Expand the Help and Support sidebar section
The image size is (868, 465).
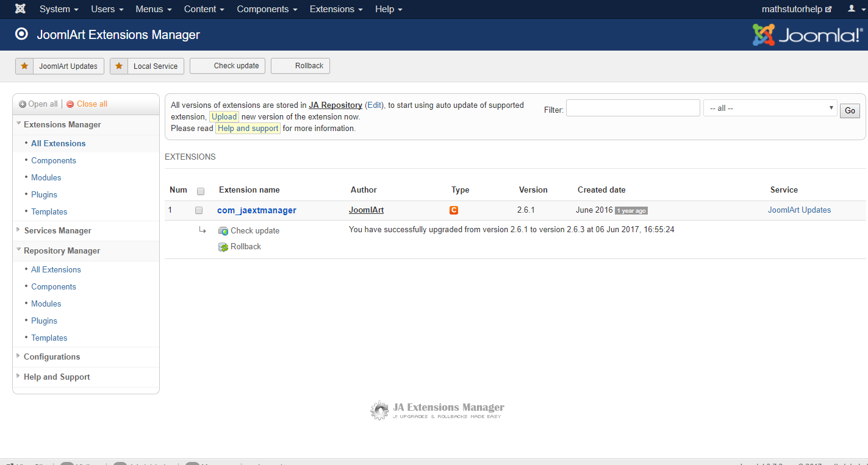coord(57,377)
